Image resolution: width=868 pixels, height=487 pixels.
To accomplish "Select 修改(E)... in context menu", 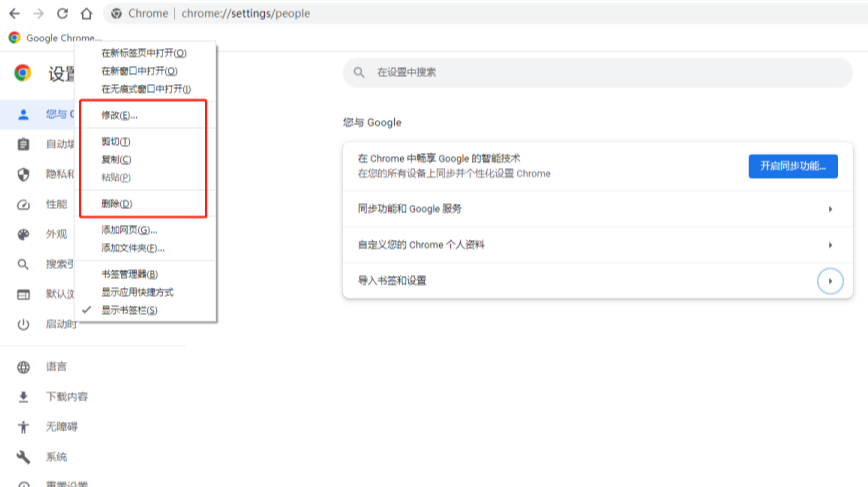I will point(145,115).
